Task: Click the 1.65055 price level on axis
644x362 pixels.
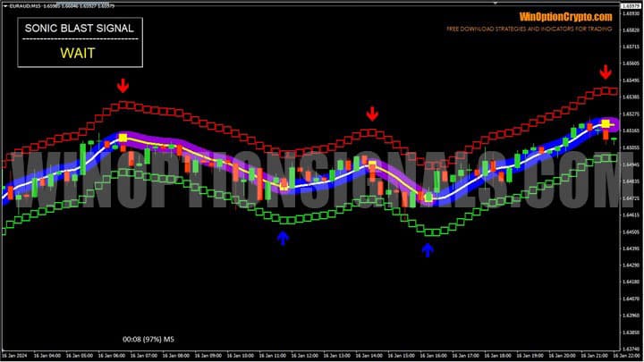Action: click(x=631, y=147)
